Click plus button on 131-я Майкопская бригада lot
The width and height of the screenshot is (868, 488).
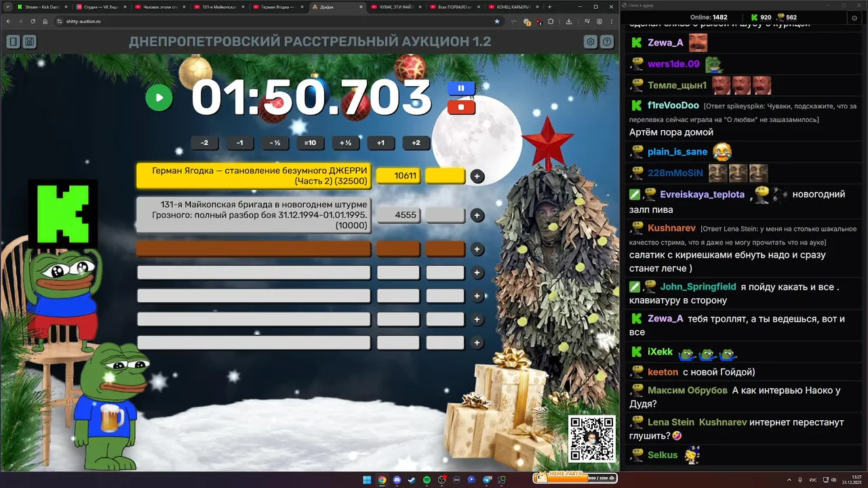pos(477,216)
